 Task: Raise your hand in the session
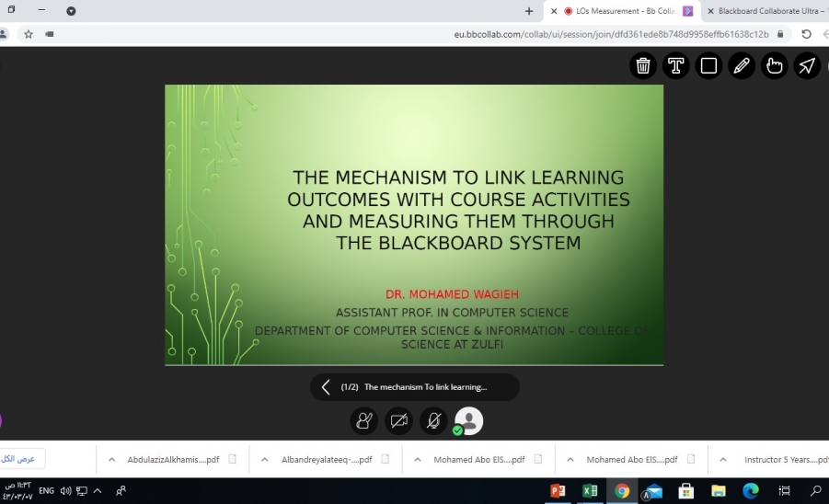tap(363, 421)
